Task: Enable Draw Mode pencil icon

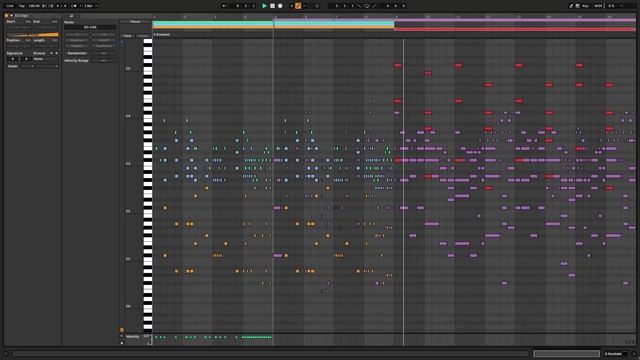Action: pyautogui.click(x=571, y=6)
